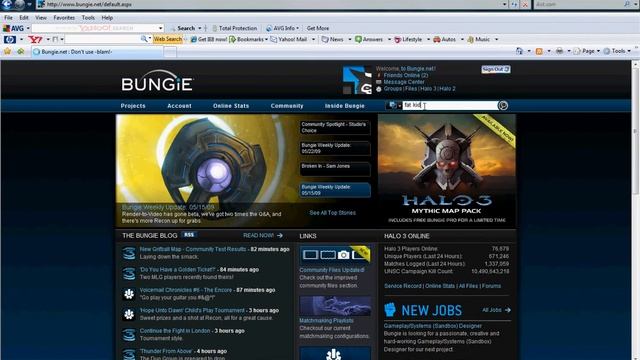This screenshot has width=640, height=360.
Task: Click the See All Top Stories link
Action: click(333, 213)
